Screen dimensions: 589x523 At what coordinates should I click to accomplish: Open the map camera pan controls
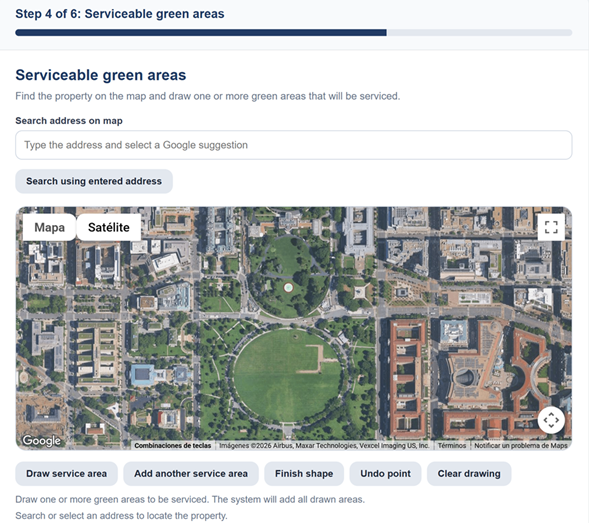coord(551,420)
